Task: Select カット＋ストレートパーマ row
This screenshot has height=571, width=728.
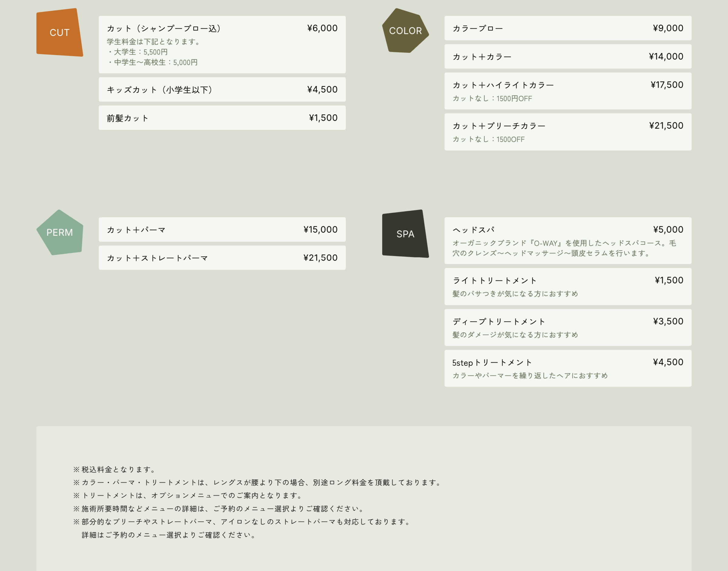Action: (222, 258)
